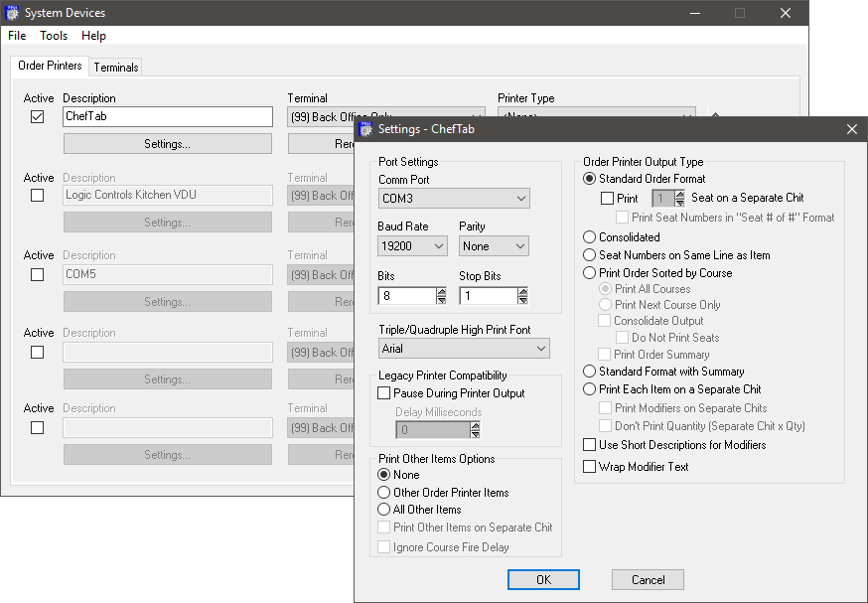
Task: Decrease the Stop Bits value
Action: pos(522,300)
